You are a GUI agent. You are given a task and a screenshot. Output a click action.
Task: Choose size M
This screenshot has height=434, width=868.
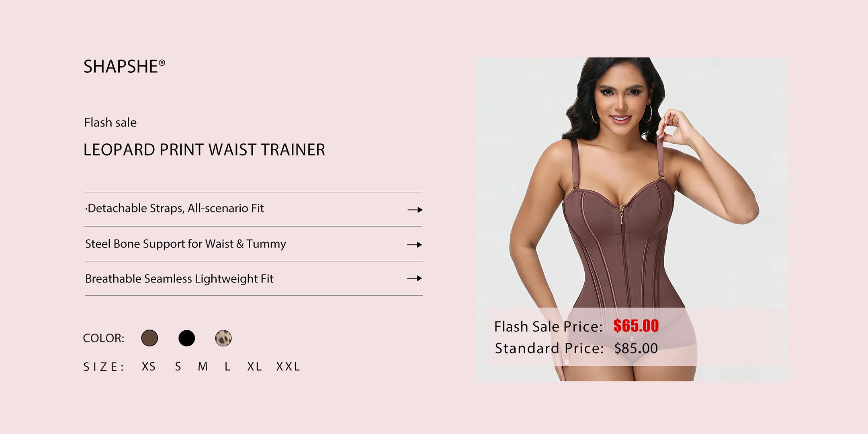[203, 366]
